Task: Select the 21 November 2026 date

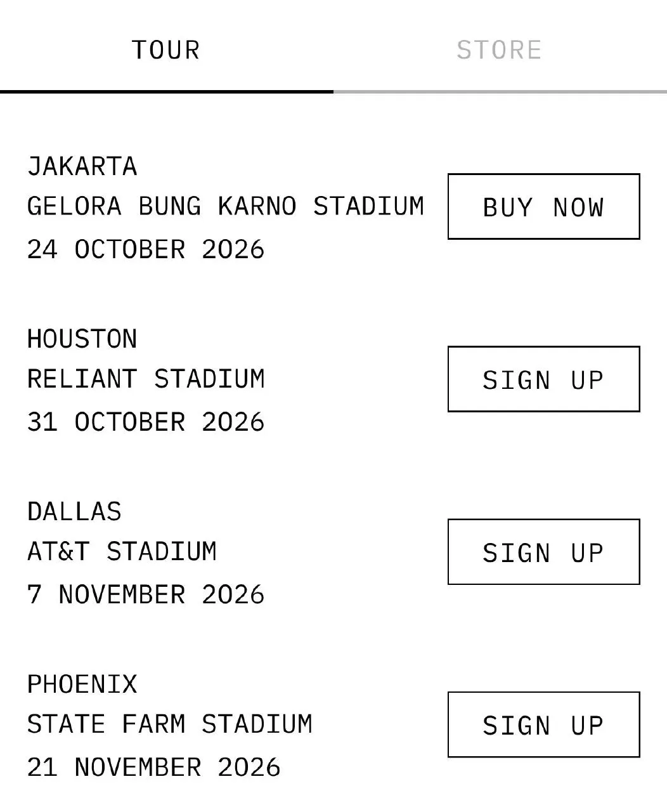Action: pos(153,768)
